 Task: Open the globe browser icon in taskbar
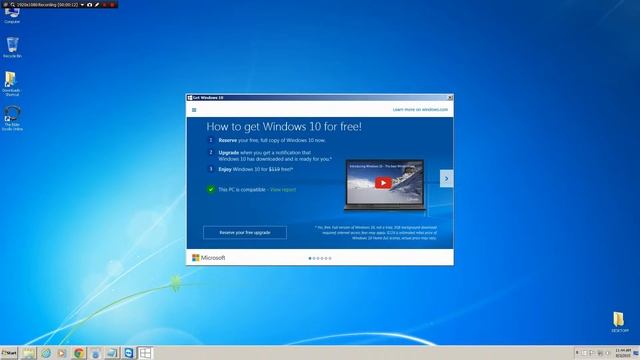coord(45,353)
